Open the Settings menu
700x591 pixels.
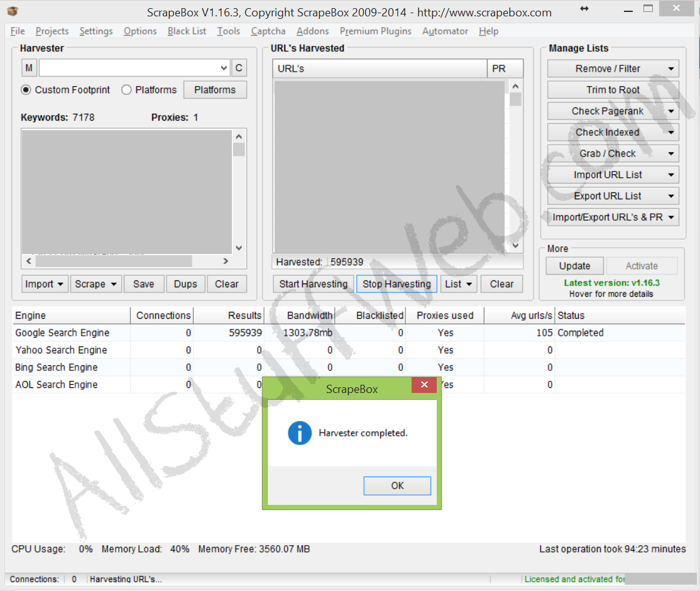coord(96,31)
